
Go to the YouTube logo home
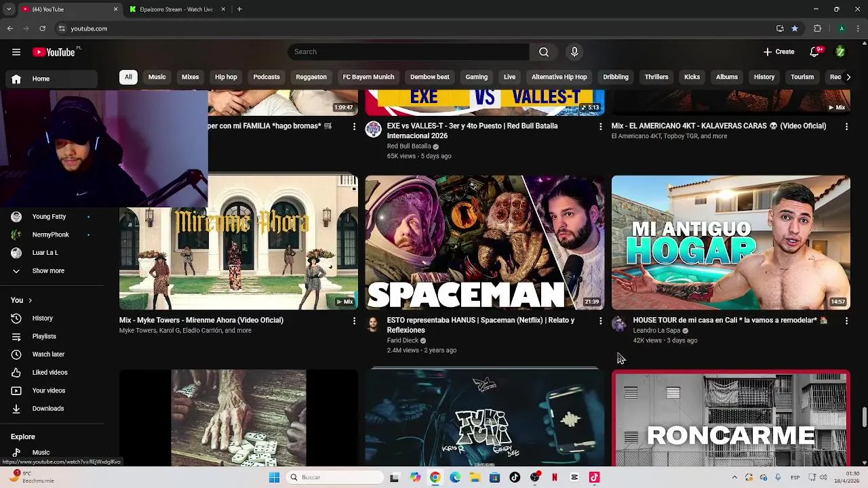[x=54, y=52]
